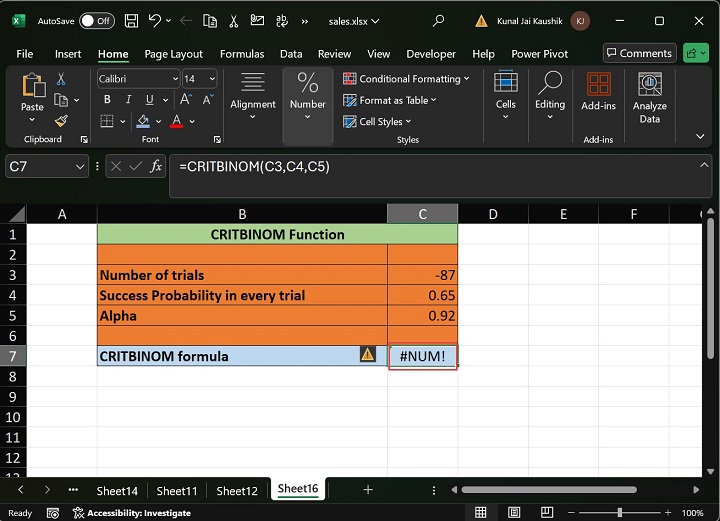Switch to the Sheet12 tab
This screenshot has width=720, height=521.
point(237,490)
